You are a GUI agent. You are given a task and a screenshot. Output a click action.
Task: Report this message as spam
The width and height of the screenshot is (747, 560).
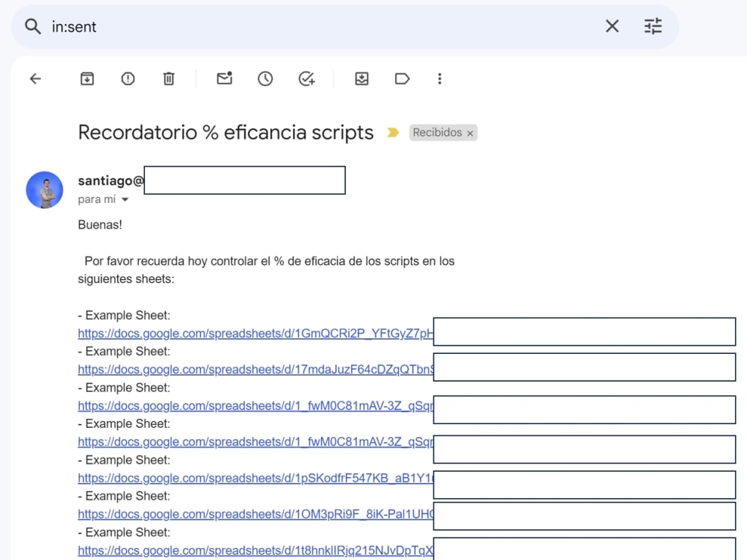coord(128,78)
